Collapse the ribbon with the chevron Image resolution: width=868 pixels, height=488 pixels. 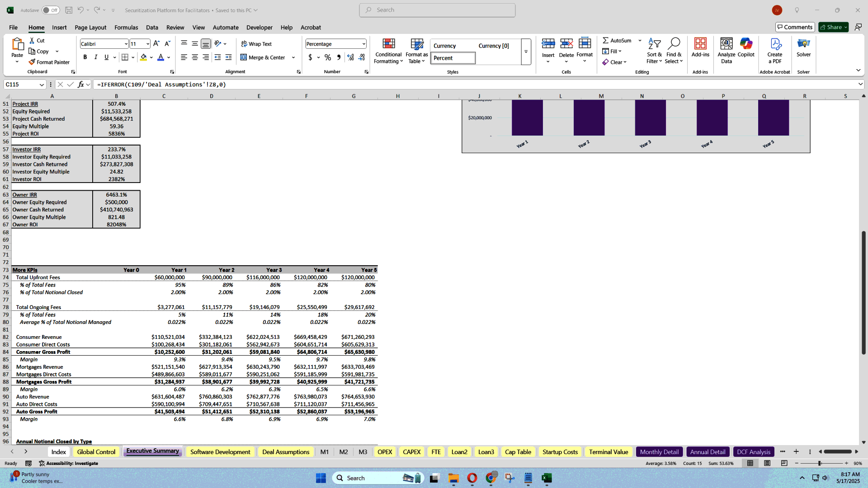[x=858, y=70]
